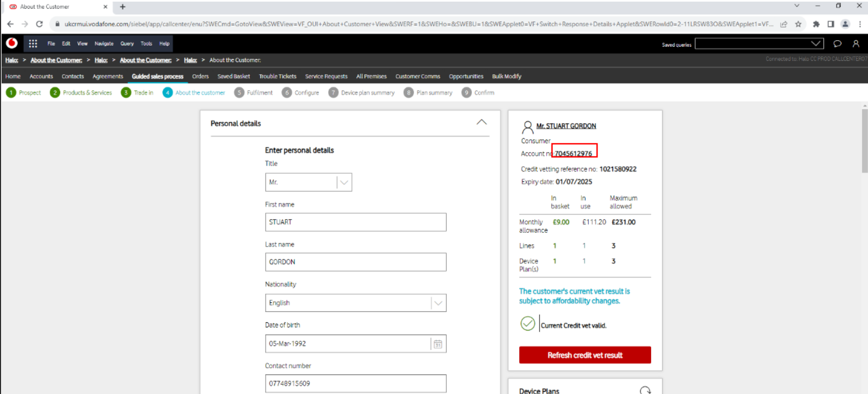Screen dimensions: 868x394
Task: Click the browser forward arrow
Action: tap(25, 24)
